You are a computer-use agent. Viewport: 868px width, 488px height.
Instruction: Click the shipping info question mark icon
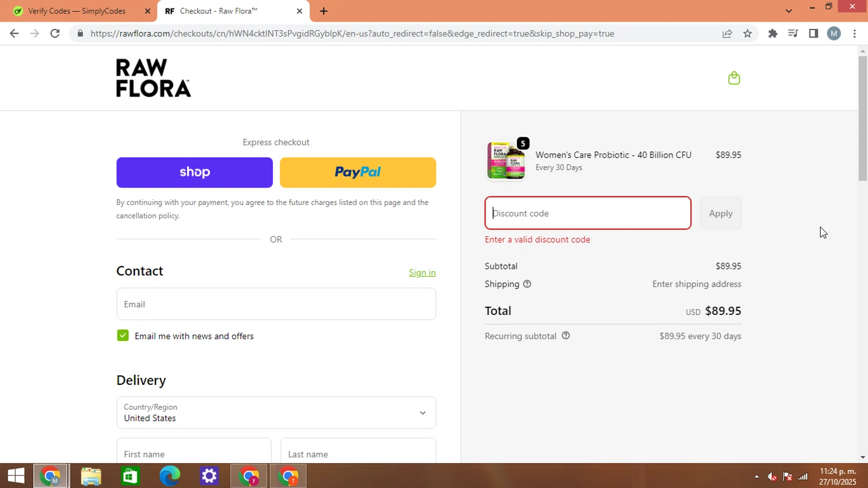click(x=527, y=284)
